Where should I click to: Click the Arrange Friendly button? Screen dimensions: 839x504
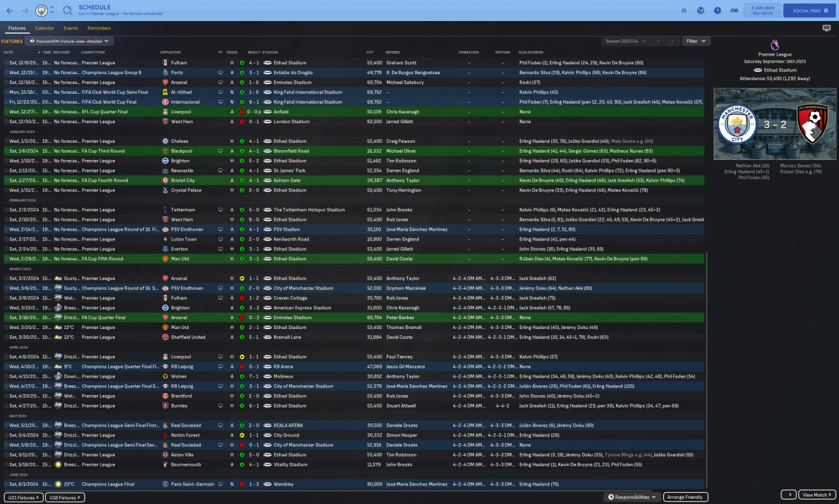pyautogui.click(x=686, y=497)
